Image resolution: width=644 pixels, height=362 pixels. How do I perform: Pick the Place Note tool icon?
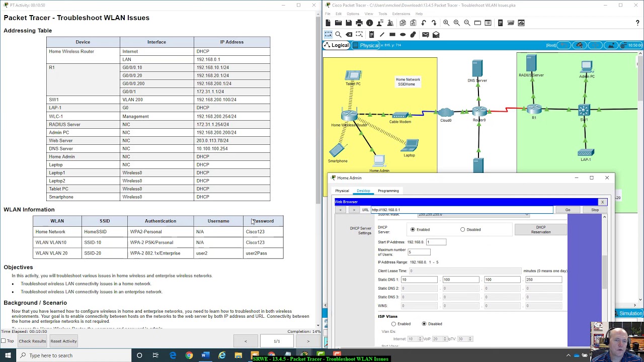pyautogui.click(x=371, y=34)
